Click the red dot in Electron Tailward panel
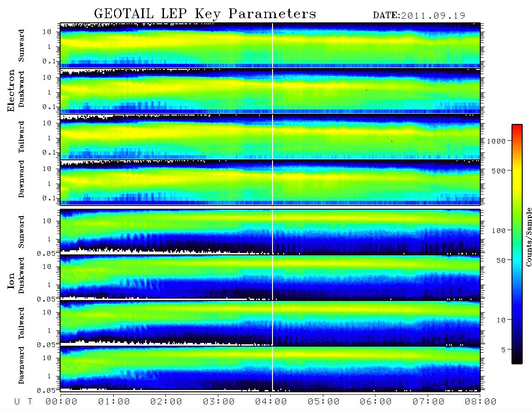The image size is (532, 410). click(392, 141)
